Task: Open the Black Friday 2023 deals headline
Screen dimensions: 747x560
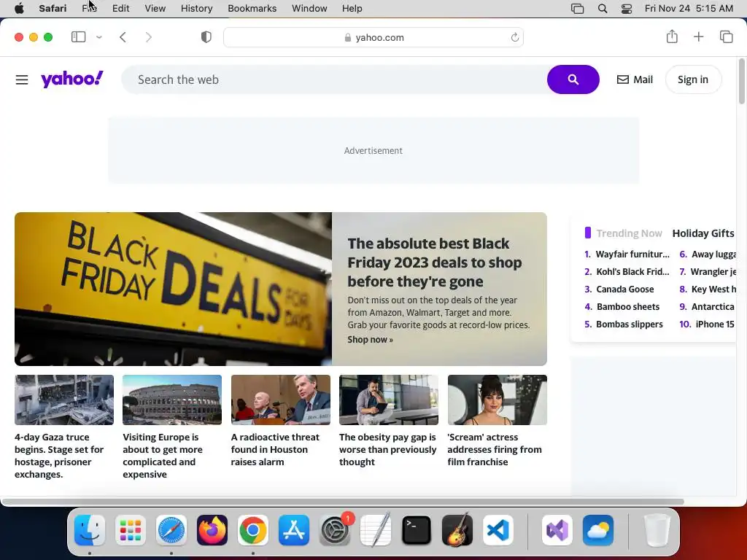Action: click(x=435, y=262)
